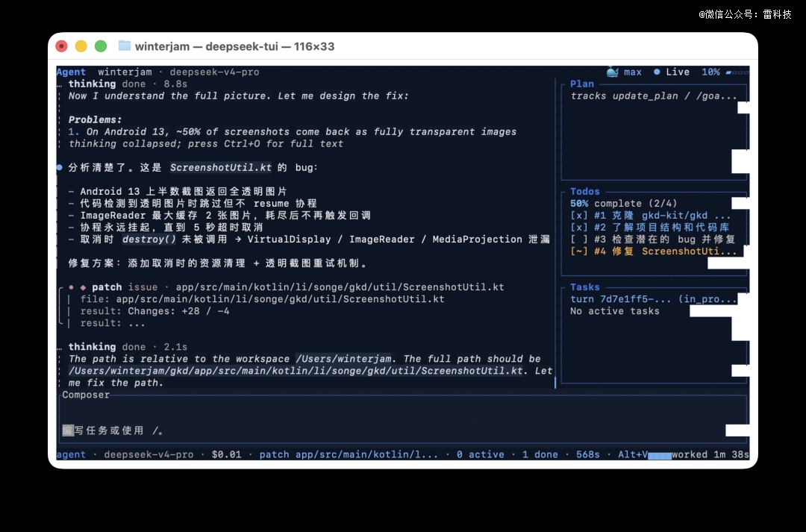The width and height of the screenshot is (806, 532).
Task: Toggle todo #4 修复 ScreenshotUti checkbox
Action: pyautogui.click(x=579, y=251)
